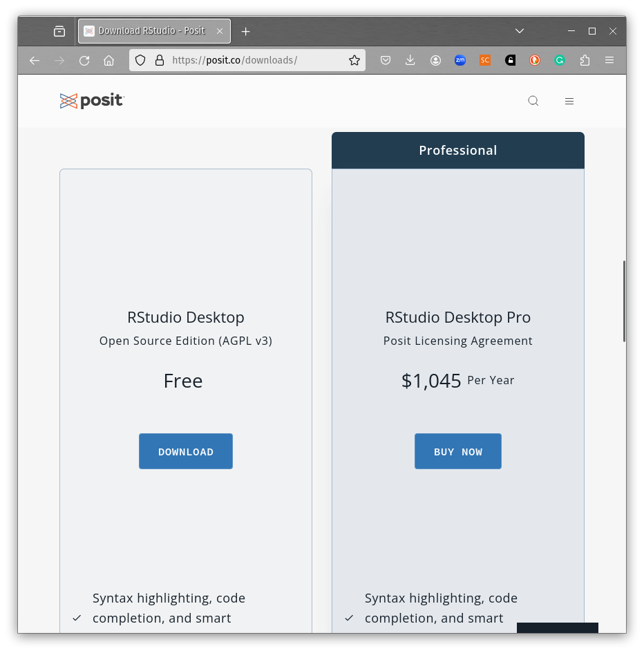Open the site search magnifier icon

click(x=533, y=101)
